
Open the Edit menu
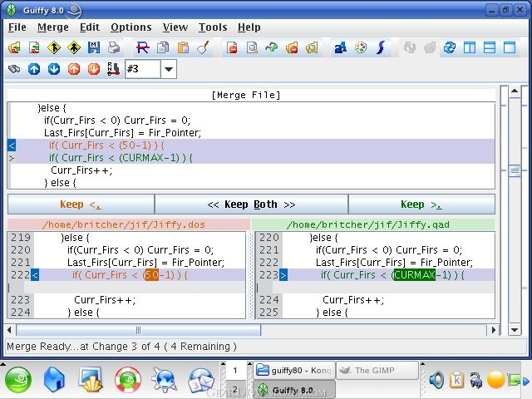(x=90, y=27)
